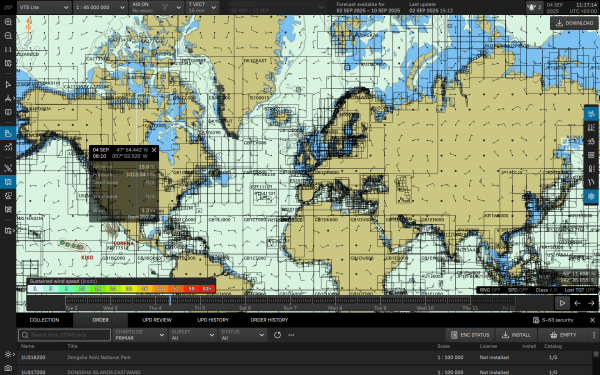
Task: Open brightness settings sun icon
Action: click(8, 354)
